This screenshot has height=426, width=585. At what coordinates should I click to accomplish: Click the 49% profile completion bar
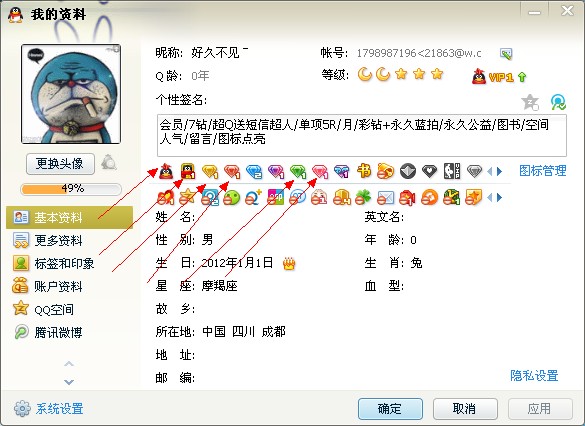point(71,189)
